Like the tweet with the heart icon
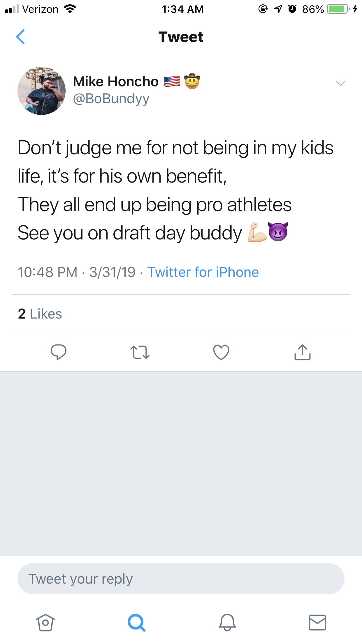The height and width of the screenshot is (644, 362). click(x=221, y=352)
